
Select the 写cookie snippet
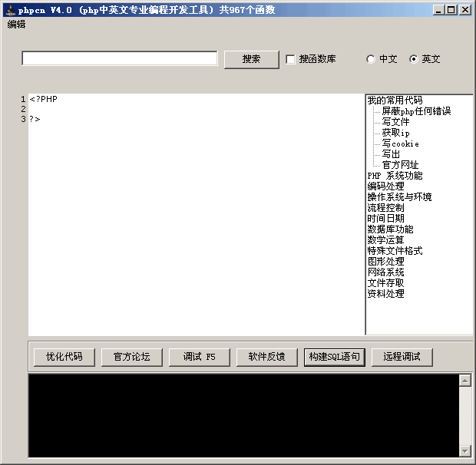coord(401,143)
